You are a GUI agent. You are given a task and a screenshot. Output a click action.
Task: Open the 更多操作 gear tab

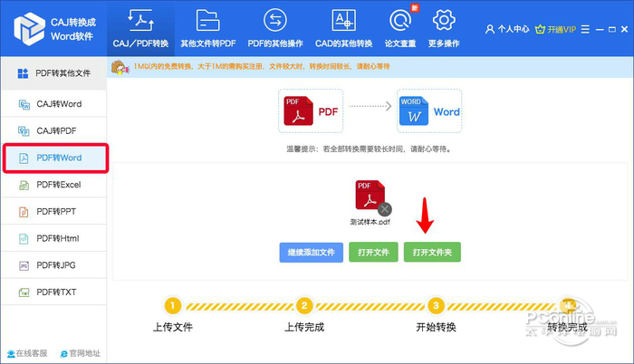point(444,28)
